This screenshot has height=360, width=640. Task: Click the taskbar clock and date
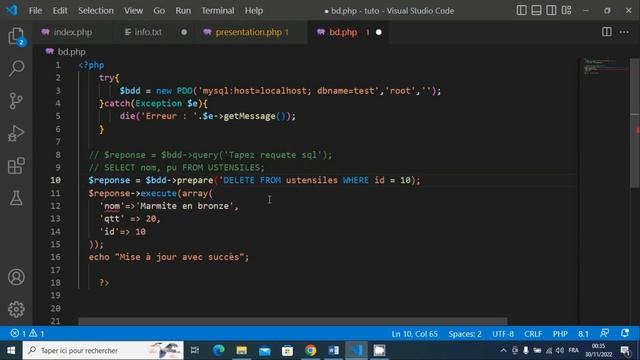(x=598, y=350)
